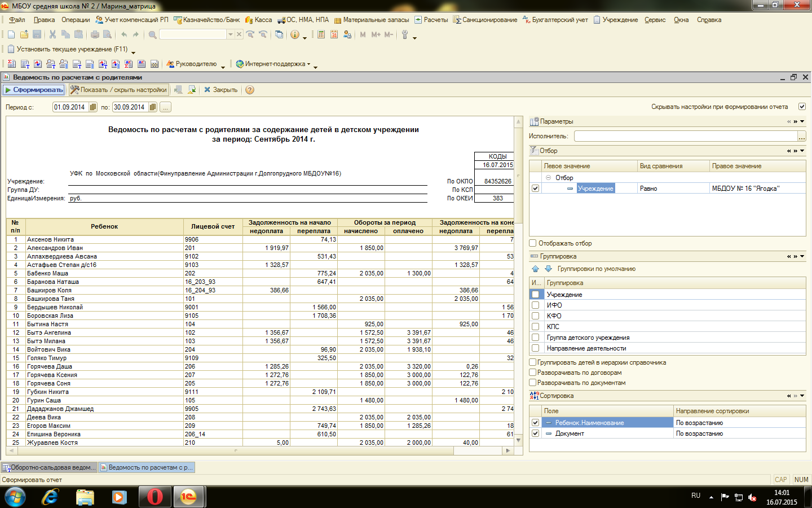The height and width of the screenshot is (508, 812).
Task: Enable the 'Отображать отбор' checkbox
Action: click(x=533, y=243)
